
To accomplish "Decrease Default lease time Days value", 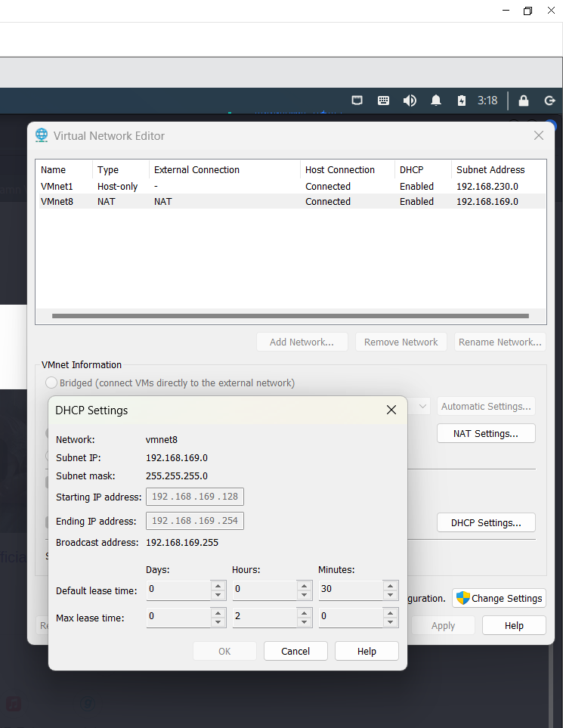I will pyautogui.click(x=218, y=595).
